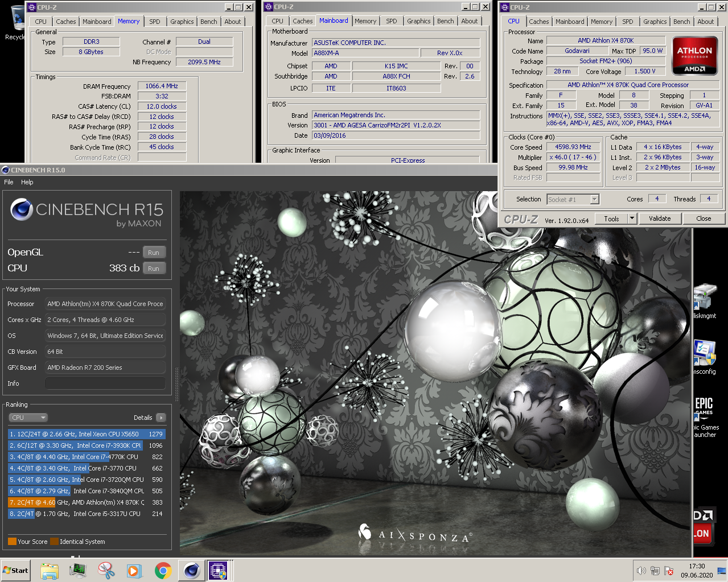This screenshot has width=728, height=582.
Task: Click the CPU-Z Tools button
Action: click(611, 218)
